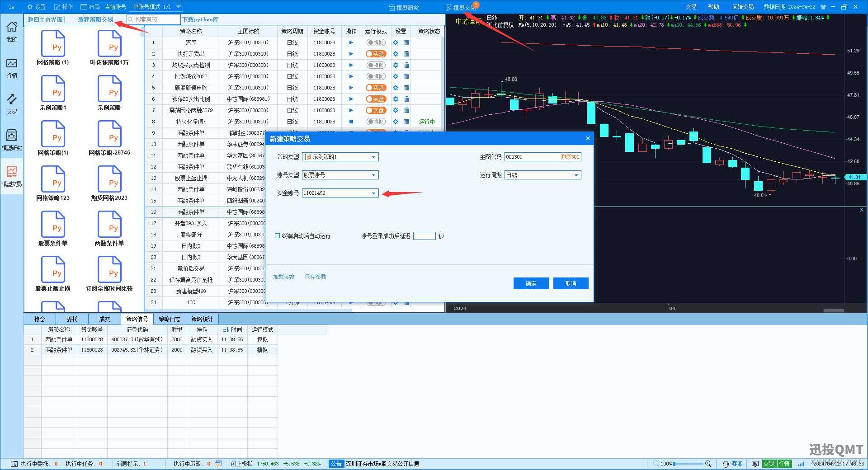Click the 取消 button in dialog
Screen dimensions: 868x470
pyautogui.click(x=571, y=283)
